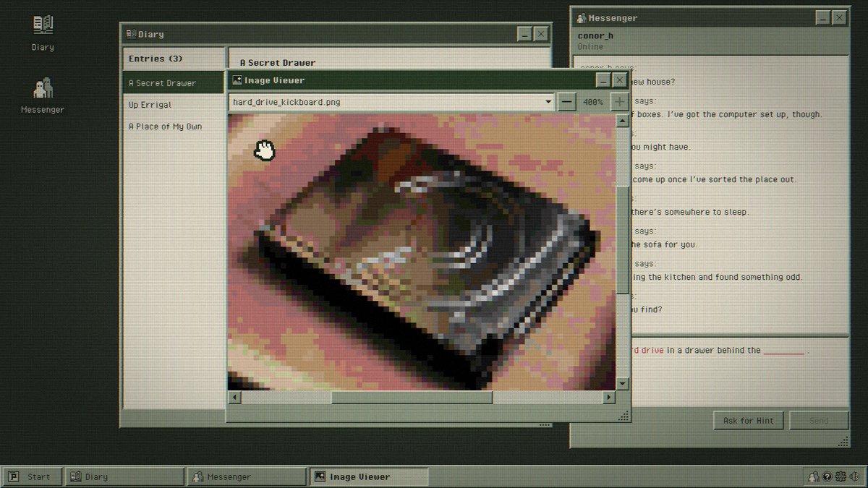
Task: Open the Start menu
Action: pyautogui.click(x=32, y=476)
